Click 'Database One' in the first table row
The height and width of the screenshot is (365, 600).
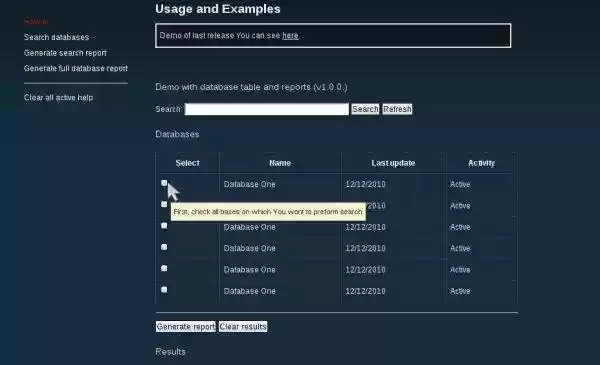tap(249, 184)
